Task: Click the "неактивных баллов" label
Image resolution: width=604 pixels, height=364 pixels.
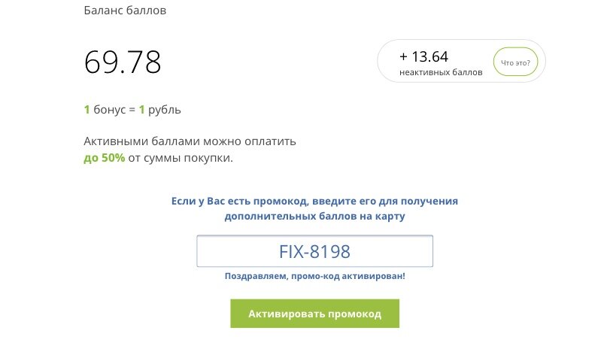Action: pyautogui.click(x=441, y=72)
